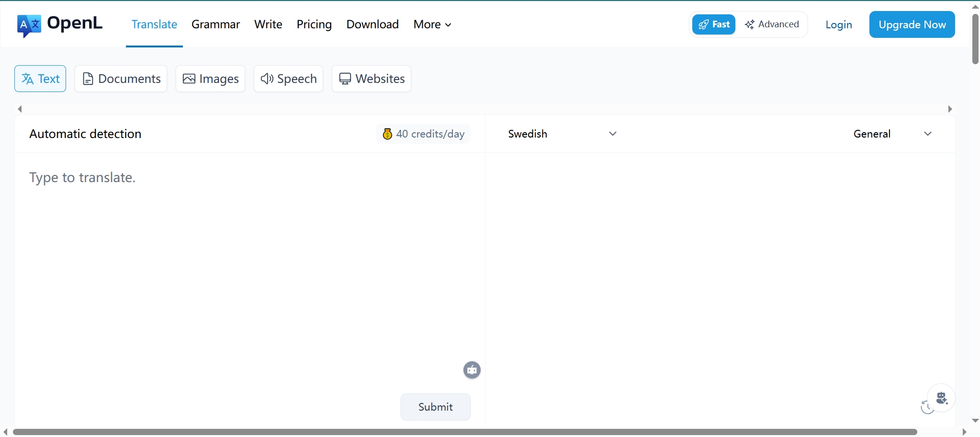Switch to Advanced translation mode

pyautogui.click(x=772, y=24)
